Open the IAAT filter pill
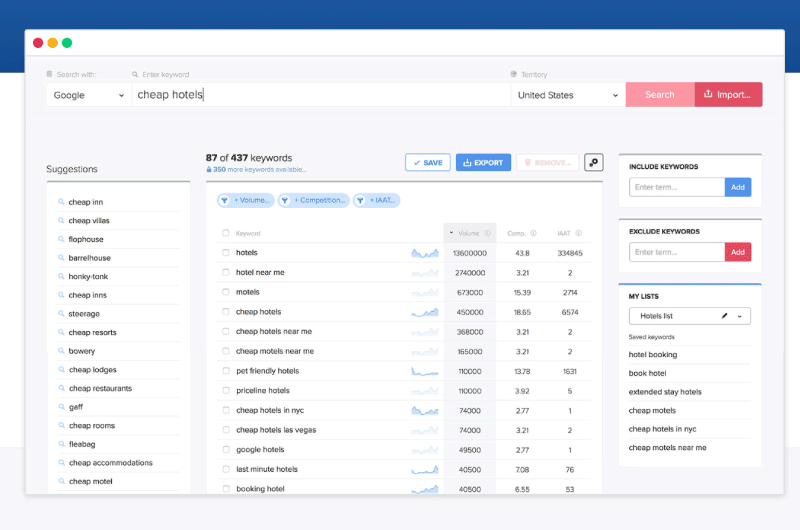Screen dimensions: 800x530 (377, 200)
